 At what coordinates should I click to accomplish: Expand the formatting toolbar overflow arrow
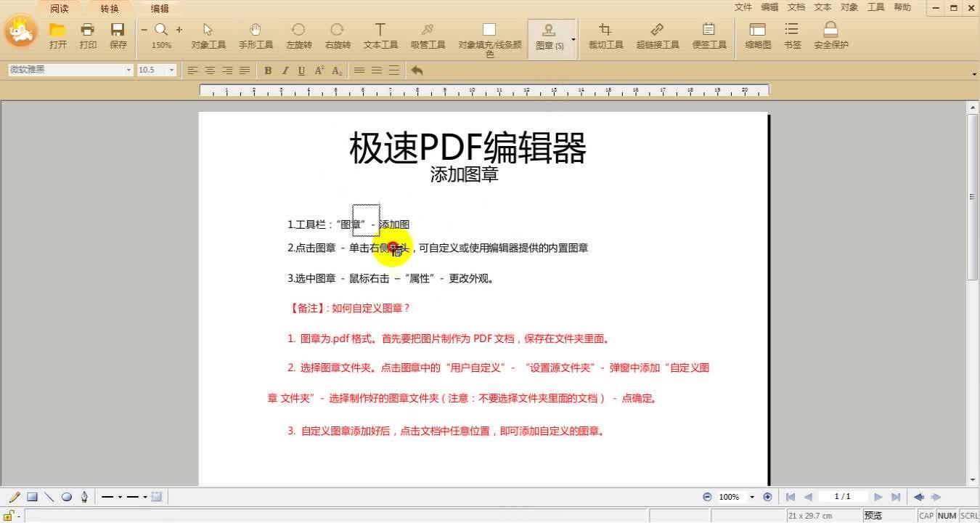point(973,74)
